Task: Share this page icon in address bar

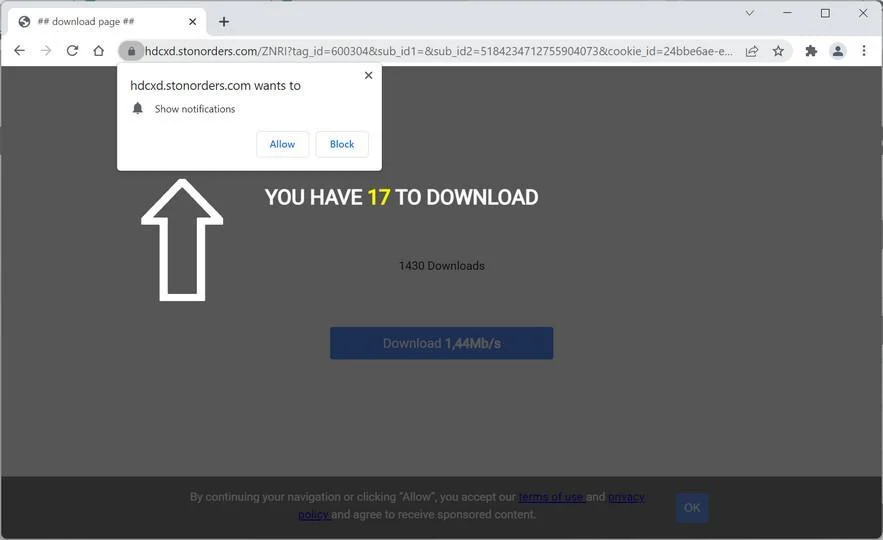Action: pos(752,51)
